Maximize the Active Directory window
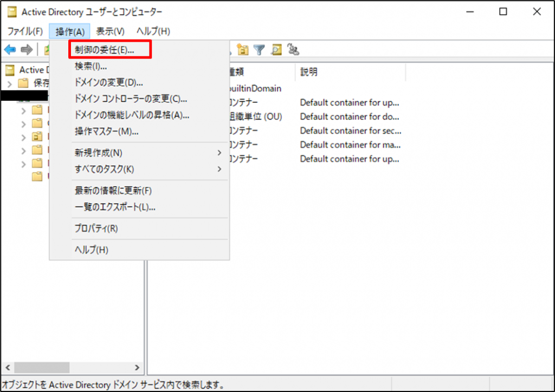 [503, 12]
